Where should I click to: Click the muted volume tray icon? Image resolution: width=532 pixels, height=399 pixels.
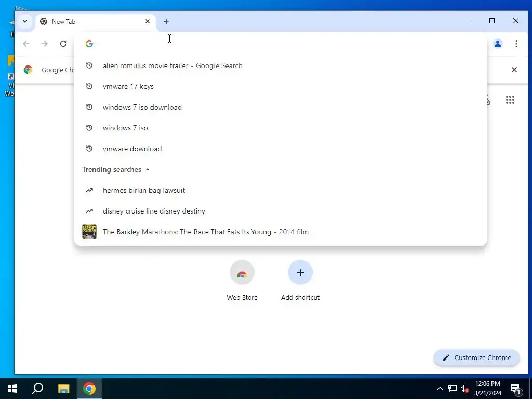464,389
